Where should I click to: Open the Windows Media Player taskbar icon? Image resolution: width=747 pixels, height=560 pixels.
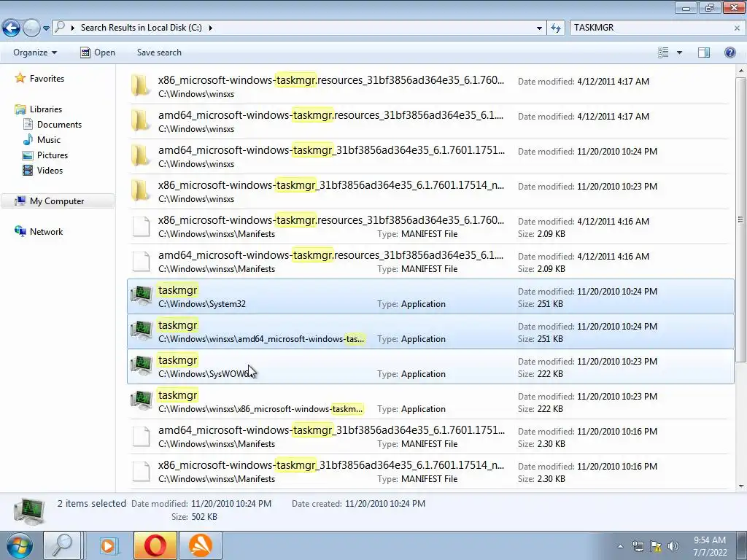108,545
